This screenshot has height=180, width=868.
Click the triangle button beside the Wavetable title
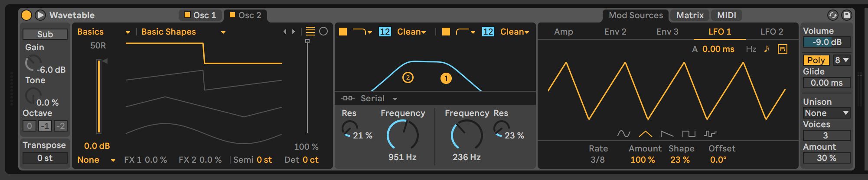click(40, 15)
